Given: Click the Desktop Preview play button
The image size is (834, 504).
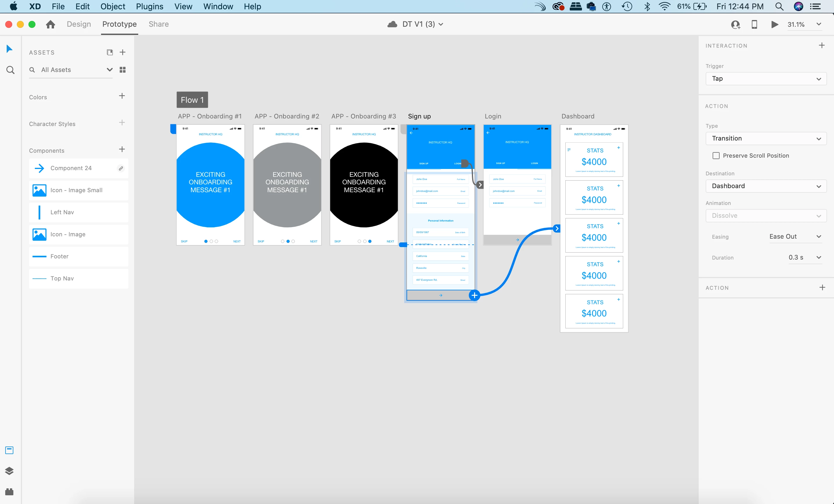Looking at the screenshot, I should click(x=774, y=24).
